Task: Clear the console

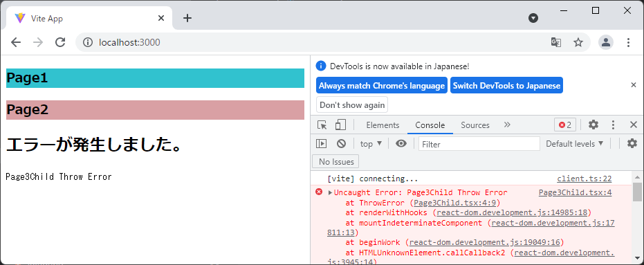Action: pos(341,143)
